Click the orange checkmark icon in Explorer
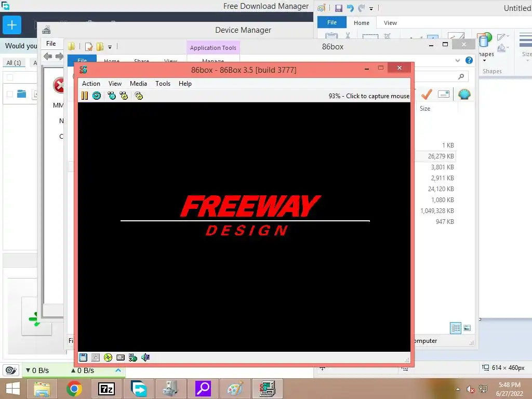This screenshot has height=399, width=532. 427,95
